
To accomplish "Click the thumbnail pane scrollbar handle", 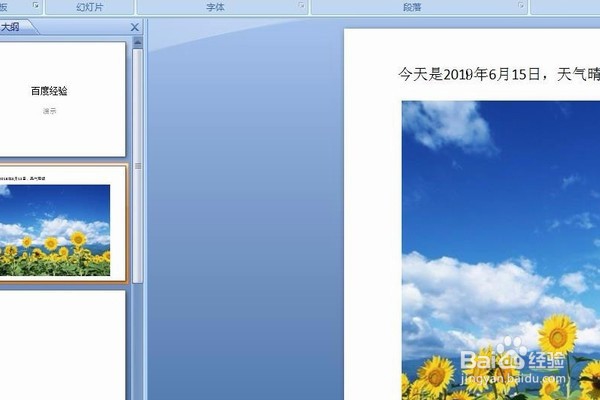I will click(x=138, y=166).
